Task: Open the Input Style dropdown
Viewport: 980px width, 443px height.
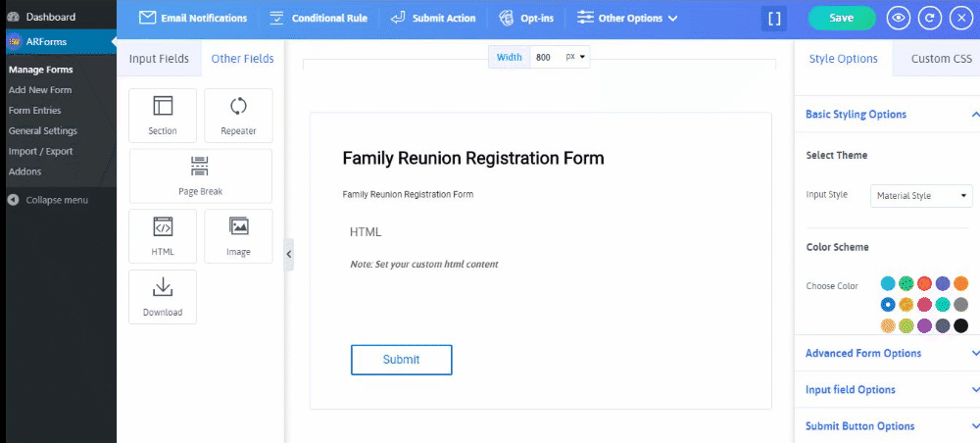Action: [921, 196]
